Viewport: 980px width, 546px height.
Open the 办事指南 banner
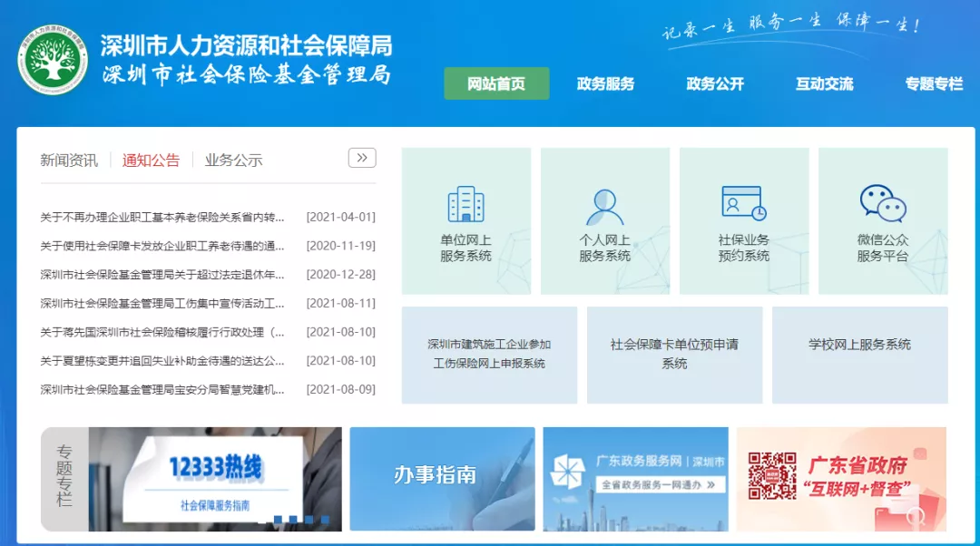pos(443,479)
